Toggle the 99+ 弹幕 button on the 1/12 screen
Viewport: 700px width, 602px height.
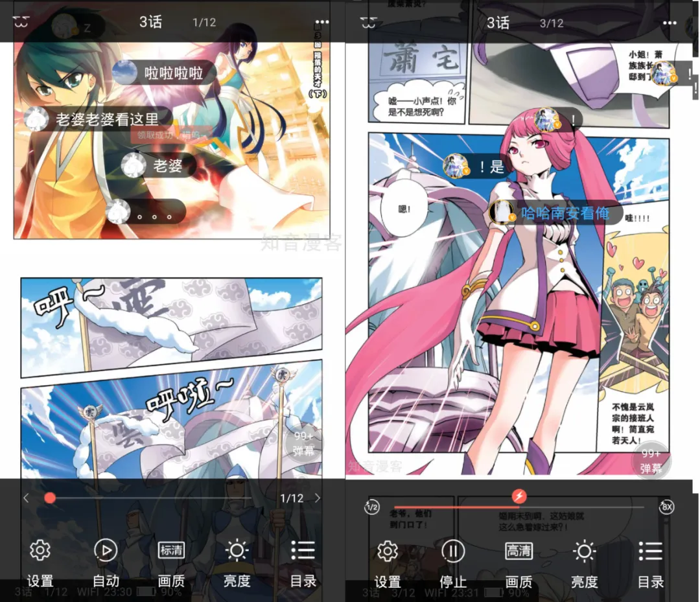pyautogui.click(x=304, y=444)
